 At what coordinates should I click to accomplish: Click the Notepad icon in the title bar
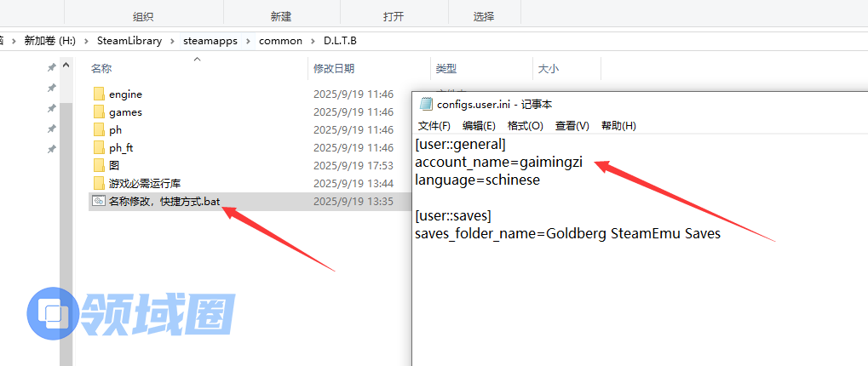coord(426,104)
